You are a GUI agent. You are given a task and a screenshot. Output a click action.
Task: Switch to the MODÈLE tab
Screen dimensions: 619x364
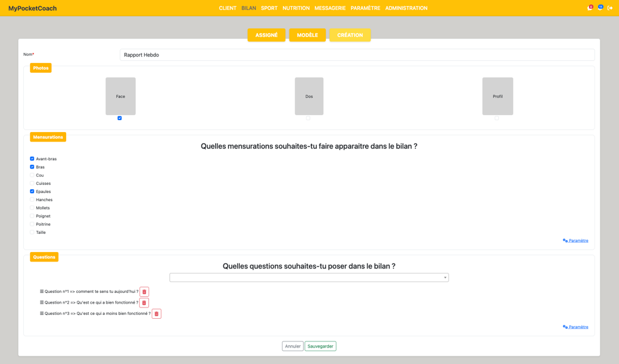[x=307, y=35]
